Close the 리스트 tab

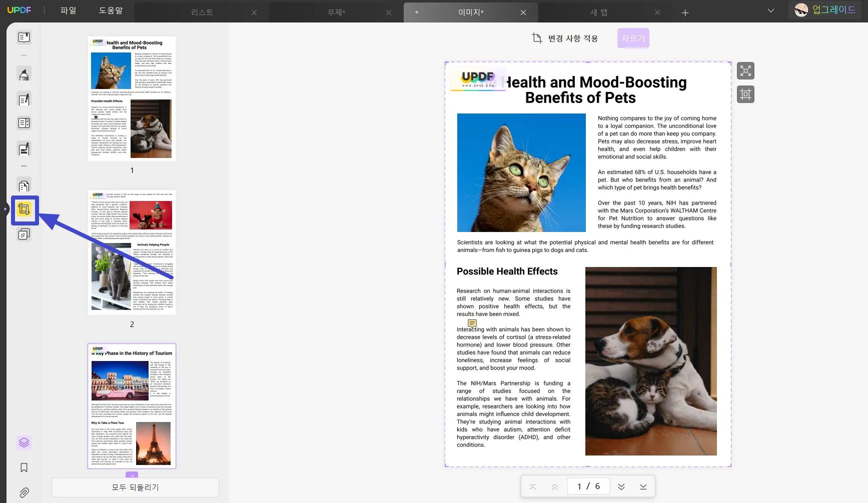tap(254, 12)
